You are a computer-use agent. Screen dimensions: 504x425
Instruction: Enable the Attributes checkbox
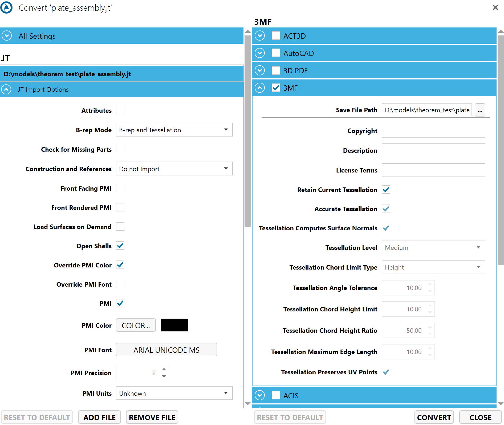tap(120, 110)
